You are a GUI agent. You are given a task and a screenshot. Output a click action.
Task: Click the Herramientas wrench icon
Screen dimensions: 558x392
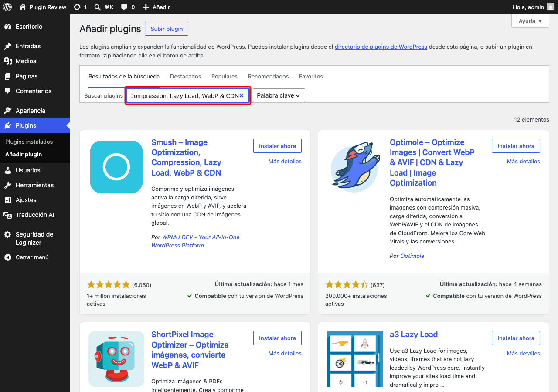pos(8,185)
